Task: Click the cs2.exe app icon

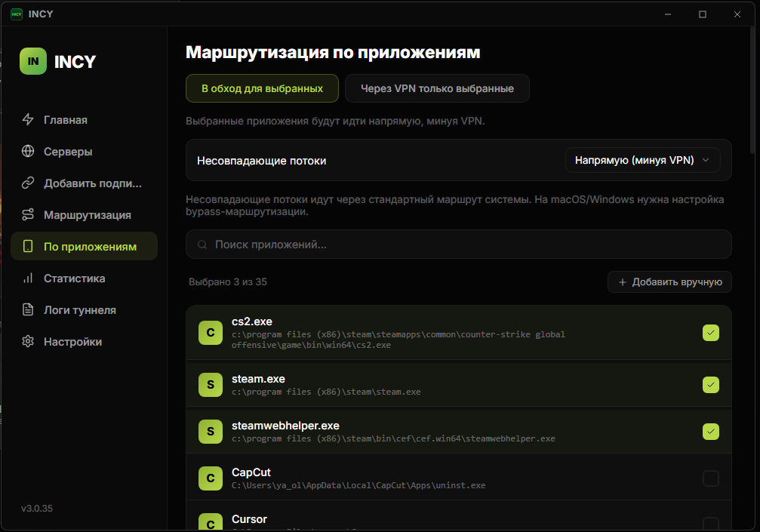Action: [211, 333]
